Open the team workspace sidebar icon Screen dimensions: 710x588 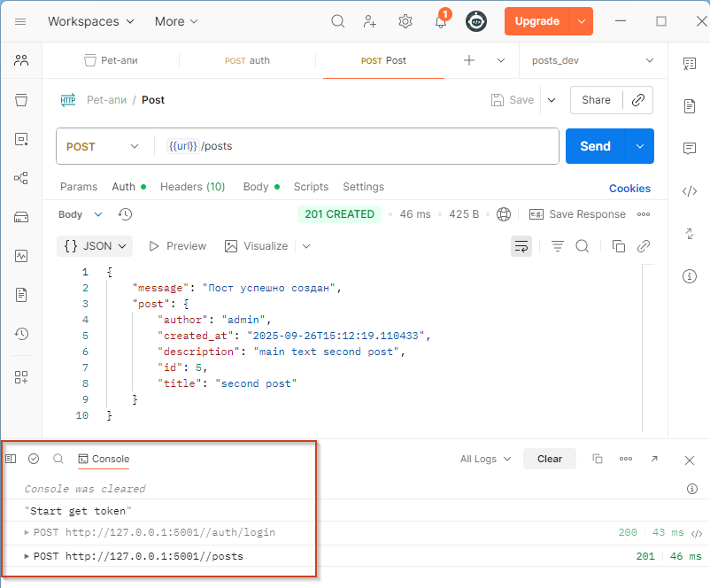[21, 60]
